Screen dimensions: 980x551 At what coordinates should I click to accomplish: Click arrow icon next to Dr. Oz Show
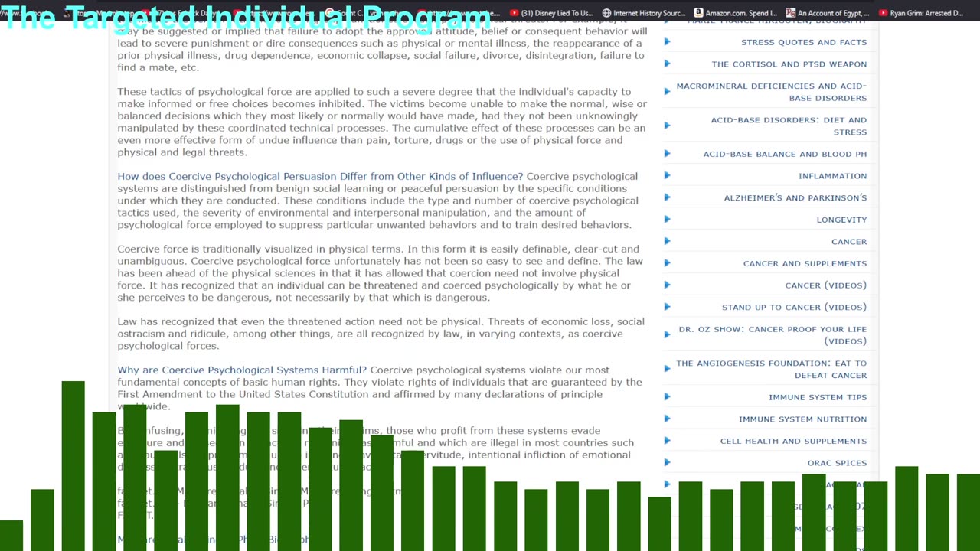coord(667,335)
